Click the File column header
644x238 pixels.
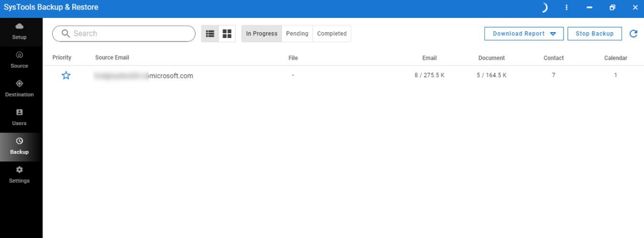(293, 58)
